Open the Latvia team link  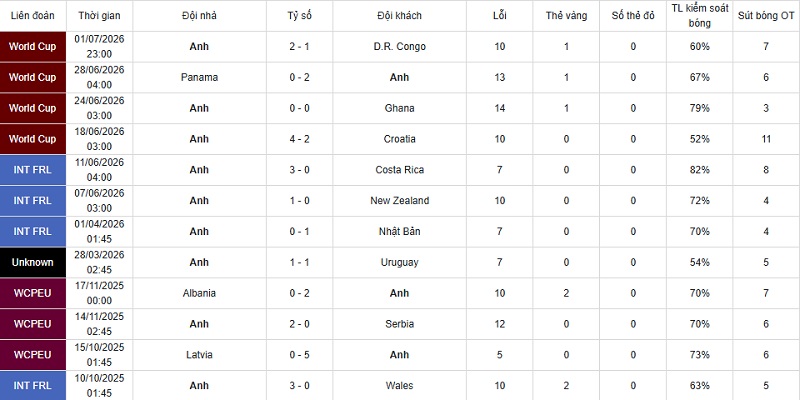[199, 355]
